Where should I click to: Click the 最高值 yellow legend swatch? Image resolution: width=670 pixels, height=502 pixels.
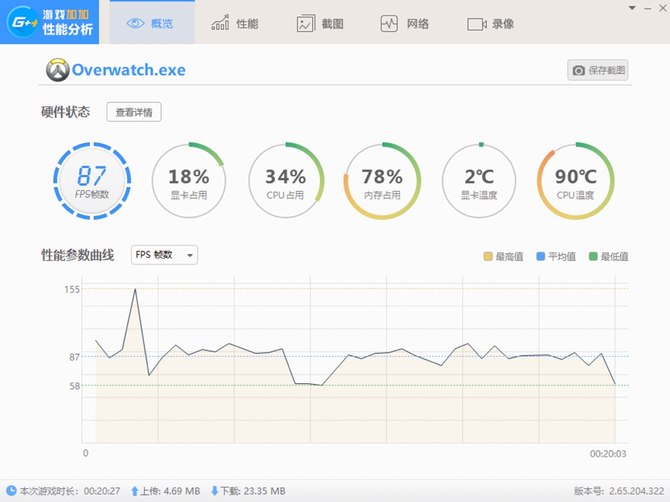[488, 256]
